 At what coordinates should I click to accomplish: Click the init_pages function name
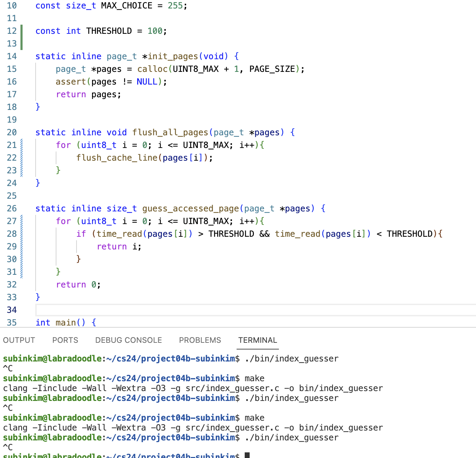tap(173, 56)
